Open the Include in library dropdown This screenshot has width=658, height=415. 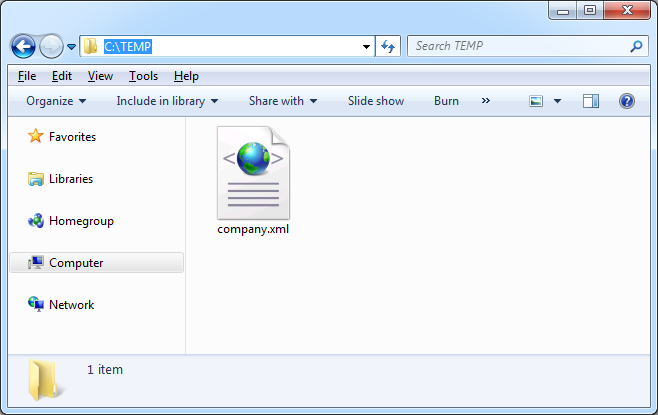click(167, 101)
